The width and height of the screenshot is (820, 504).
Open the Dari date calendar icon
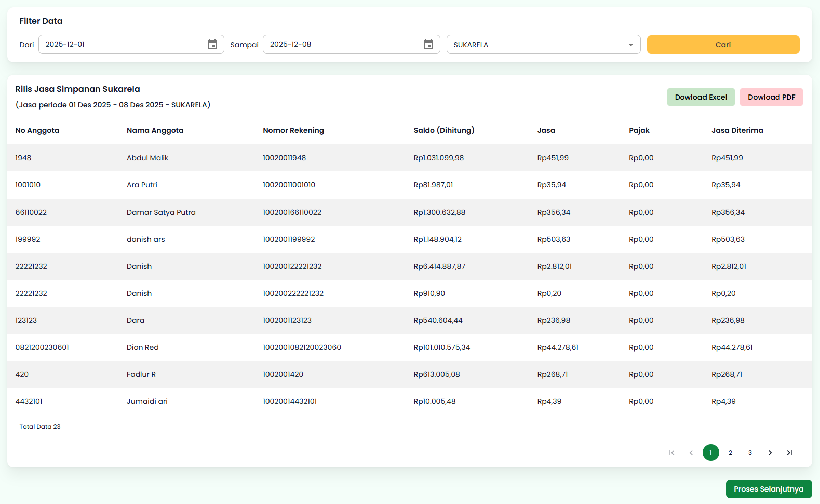[x=212, y=45]
